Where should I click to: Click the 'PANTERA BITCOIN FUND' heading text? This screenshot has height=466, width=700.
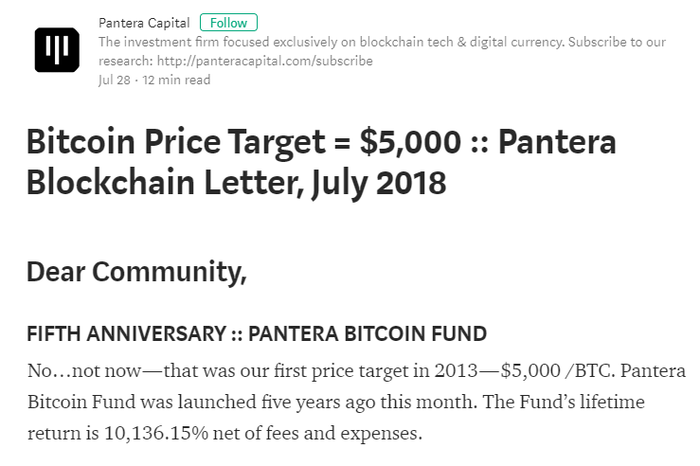(367, 333)
